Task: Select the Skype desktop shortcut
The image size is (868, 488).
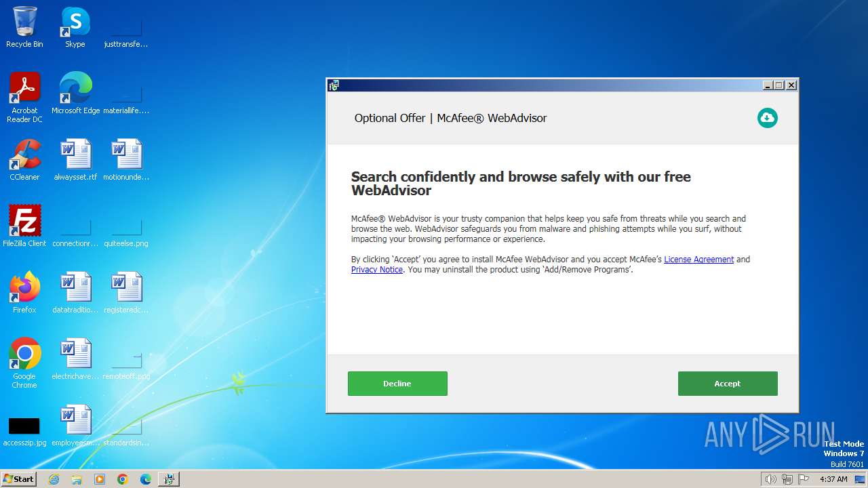Action: (x=75, y=27)
